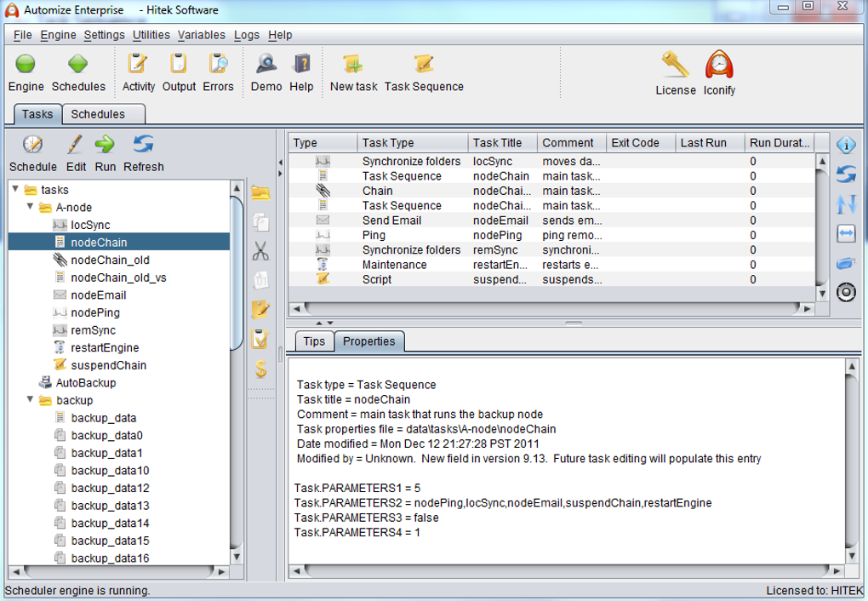This screenshot has width=868, height=601.
Task: Open the Output viewer
Action: pyautogui.click(x=178, y=68)
